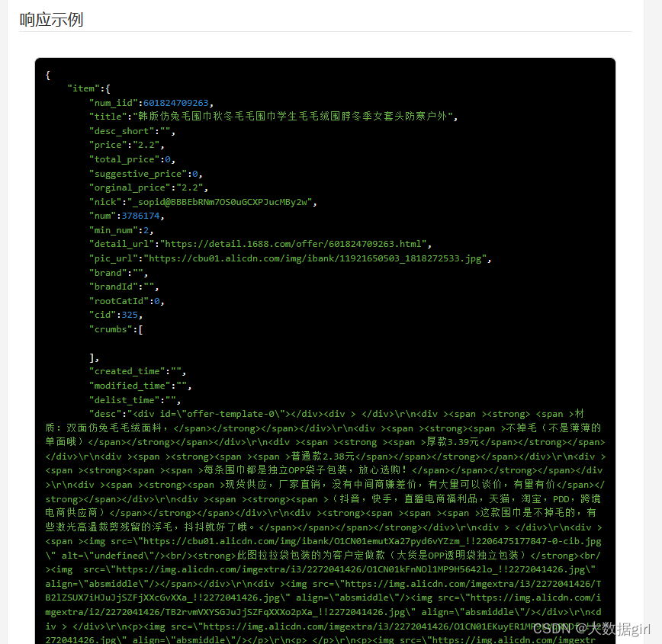Click the pic_url cbu01.alicdn.com image link
662x644 pixels.
point(315,258)
